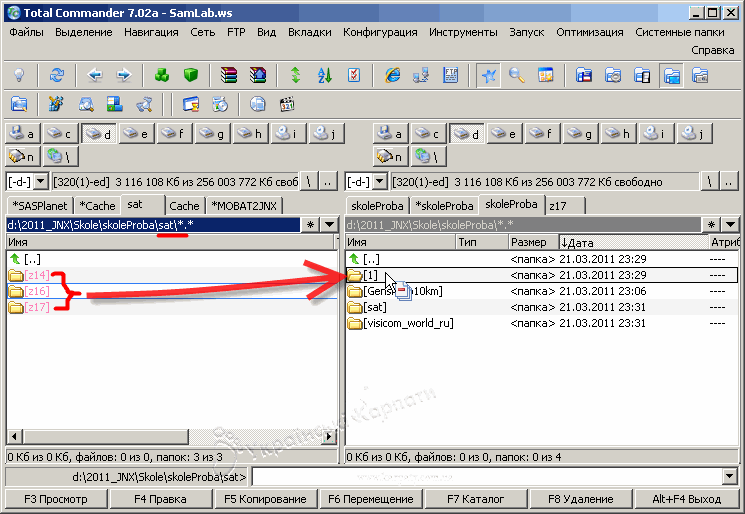Click left panel horizontal scrollbar thumb
This screenshot has width=745, height=514.
[105, 436]
